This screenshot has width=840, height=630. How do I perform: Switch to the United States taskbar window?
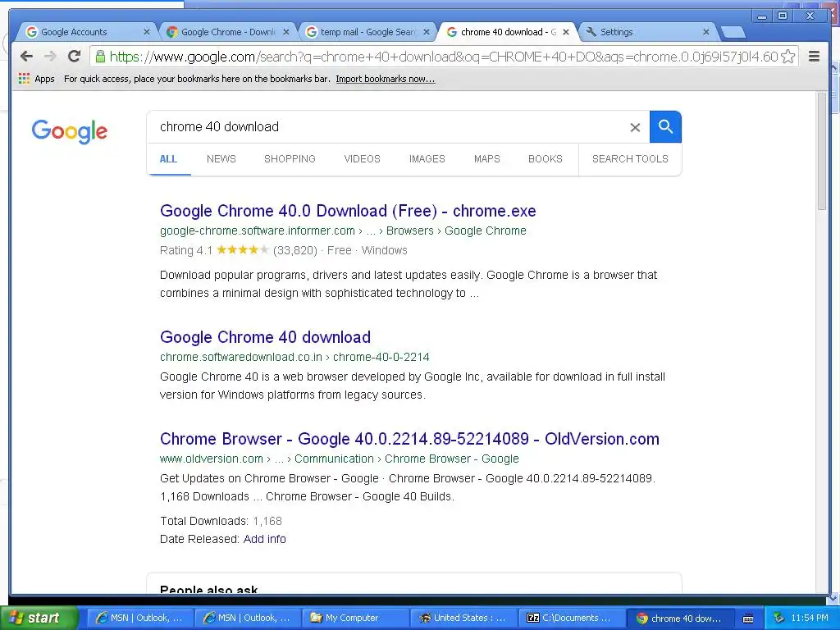pos(463,618)
